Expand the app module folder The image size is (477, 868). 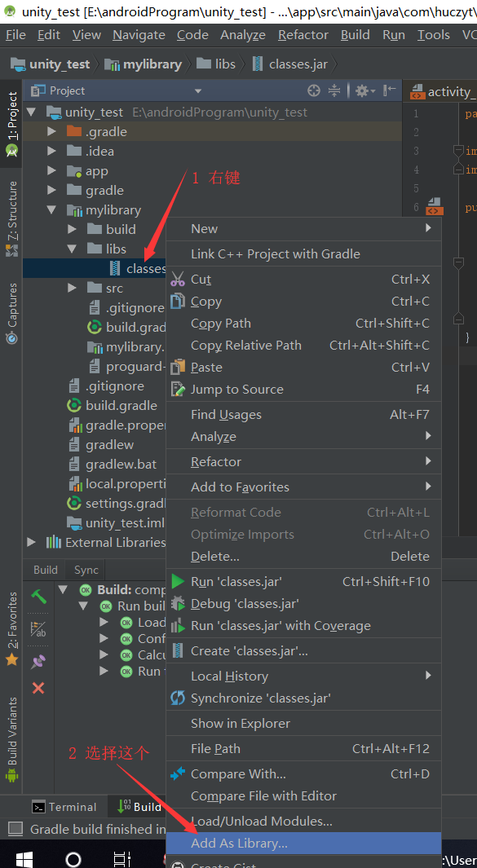tap(51, 171)
